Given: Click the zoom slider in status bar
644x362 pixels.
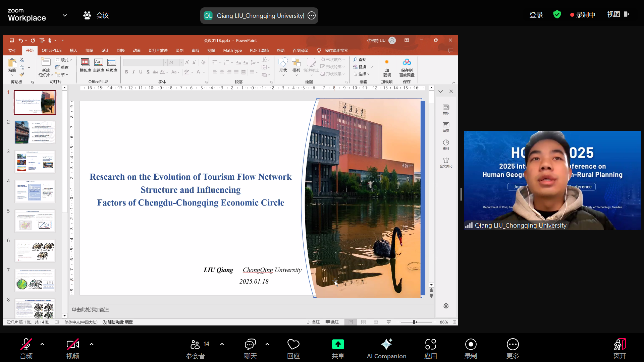Looking at the screenshot, I should pyautogui.click(x=416, y=322).
